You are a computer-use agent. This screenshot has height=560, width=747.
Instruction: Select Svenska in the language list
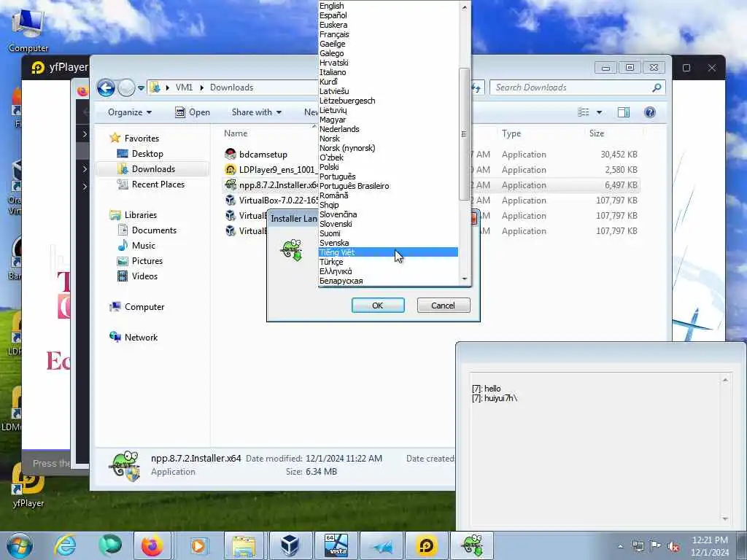tap(388, 243)
